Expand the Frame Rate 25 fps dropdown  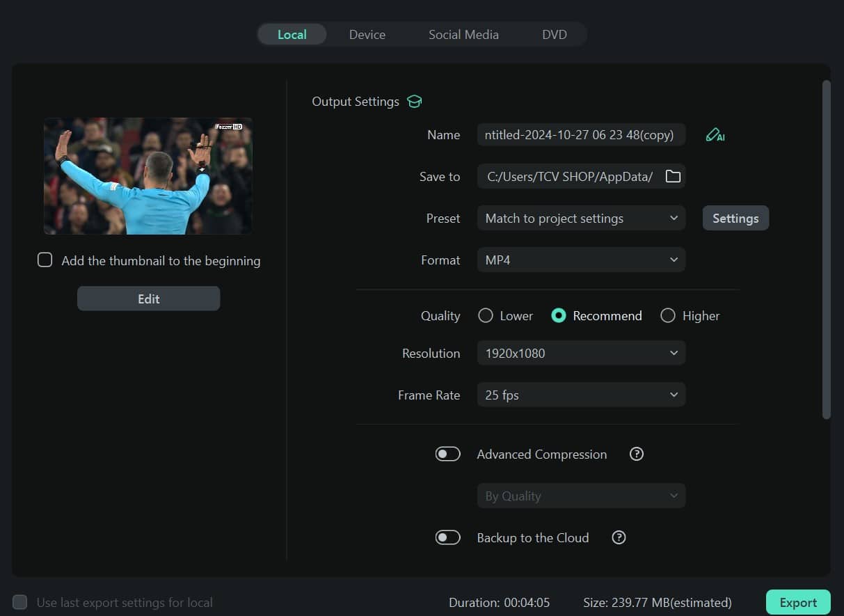click(x=581, y=395)
